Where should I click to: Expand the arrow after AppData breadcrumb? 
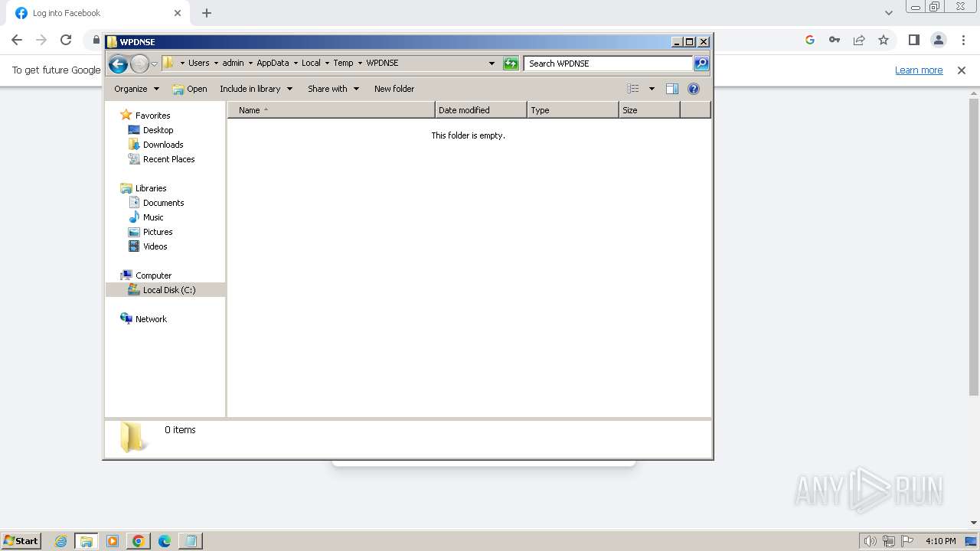(296, 63)
